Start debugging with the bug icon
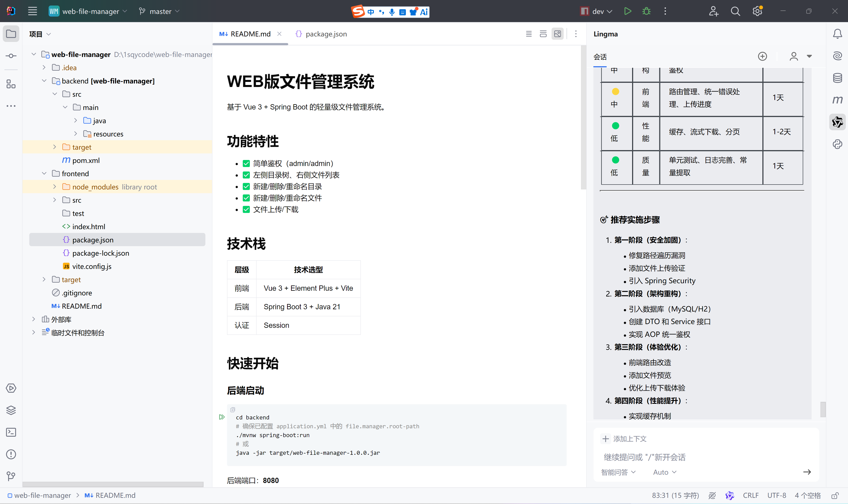848x504 pixels. [x=647, y=11]
